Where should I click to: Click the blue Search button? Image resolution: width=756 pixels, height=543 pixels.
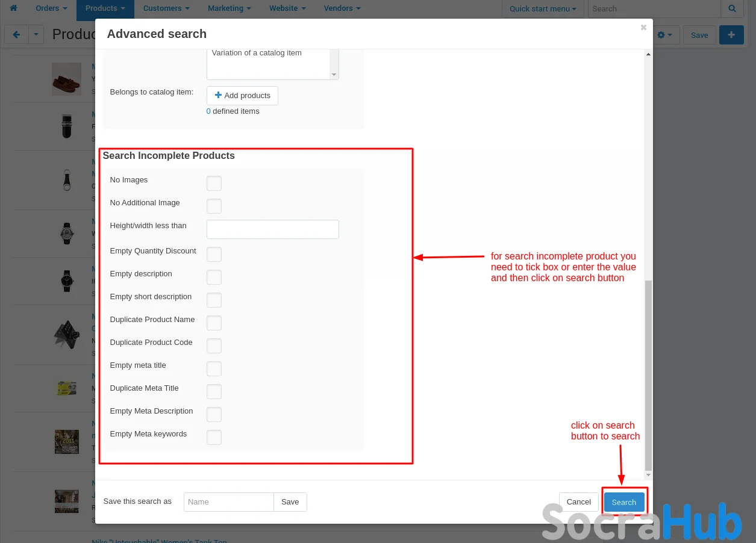624,502
